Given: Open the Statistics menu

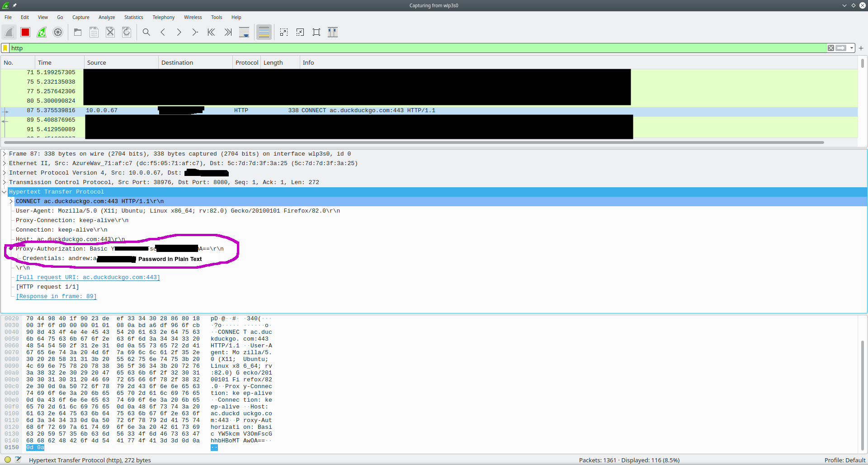Looking at the screenshot, I should 133,17.
